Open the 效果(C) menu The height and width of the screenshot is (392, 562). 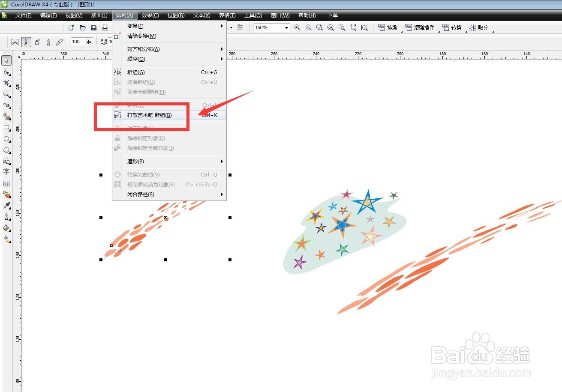pos(150,15)
